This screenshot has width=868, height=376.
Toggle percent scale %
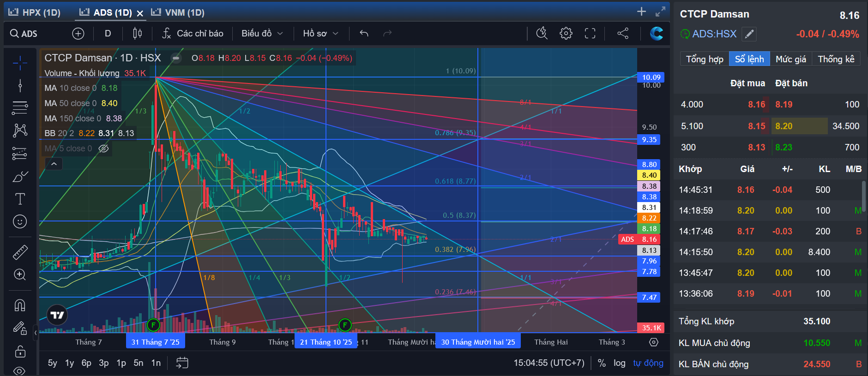(602, 363)
